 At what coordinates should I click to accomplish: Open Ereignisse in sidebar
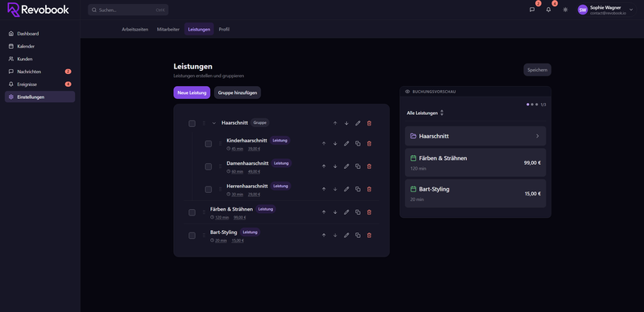[x=39, y=84]
